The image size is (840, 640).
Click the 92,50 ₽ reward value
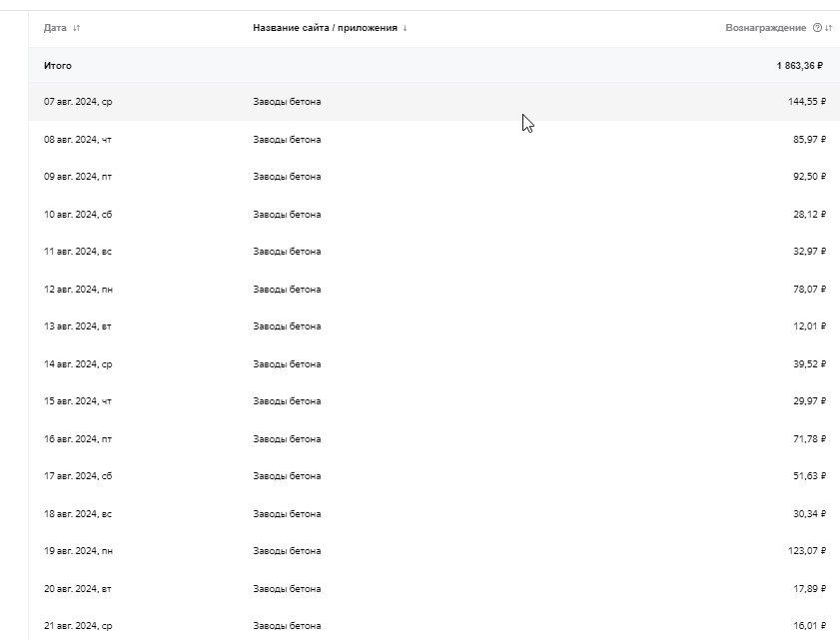[x=809, y=177]
